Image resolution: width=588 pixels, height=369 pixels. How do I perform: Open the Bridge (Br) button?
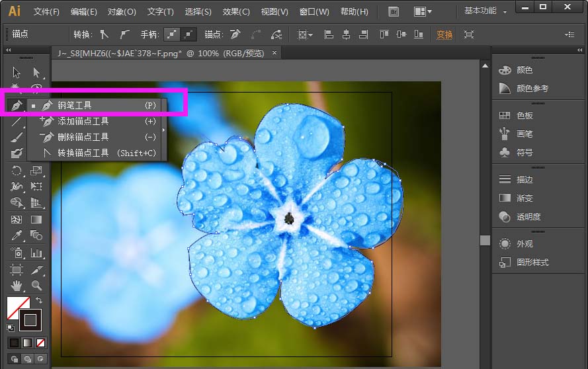394,12
